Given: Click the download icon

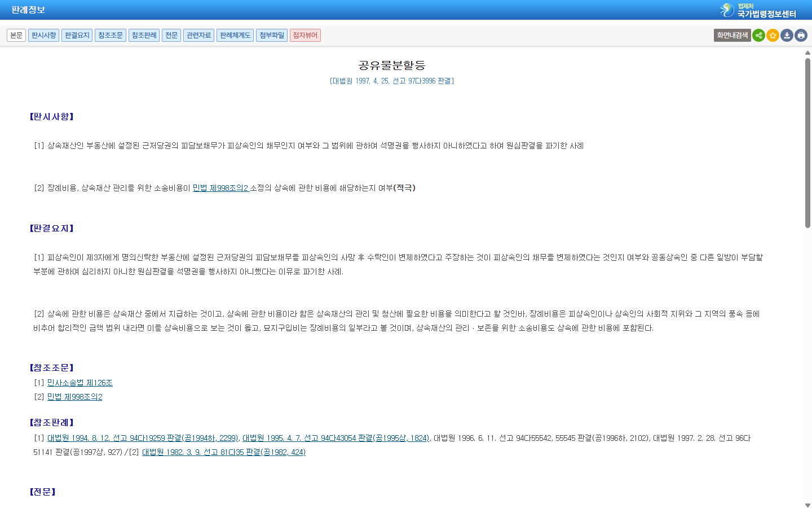Looking at the screenshot, I should pos(787,36).
